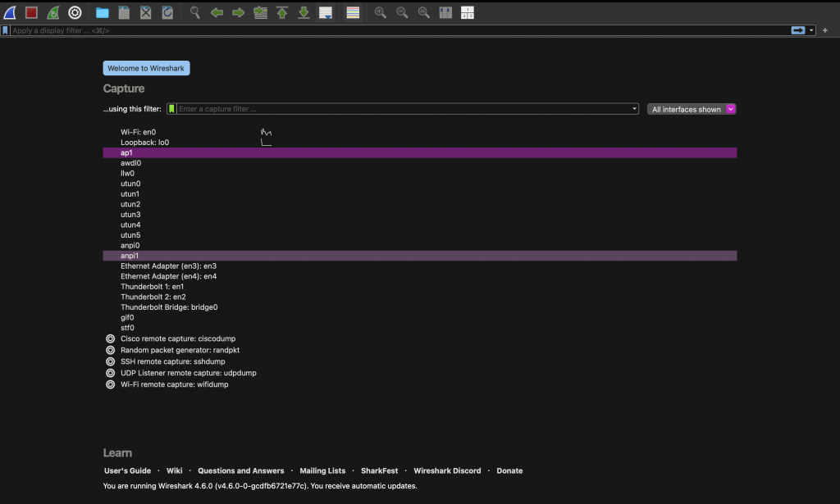This screenshot has height=504, width=840.
Task: Select the ap1 interface row
Action: (x=420, y=152)
